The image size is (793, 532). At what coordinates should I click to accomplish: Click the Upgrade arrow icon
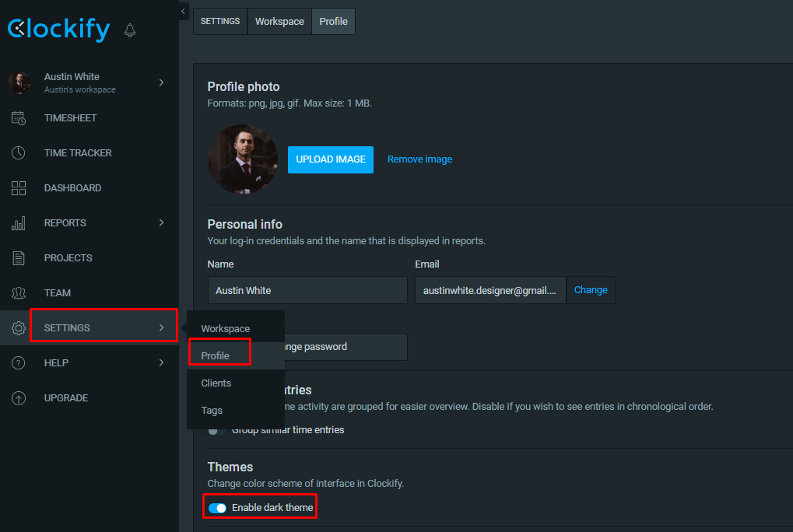click(18, 398)
